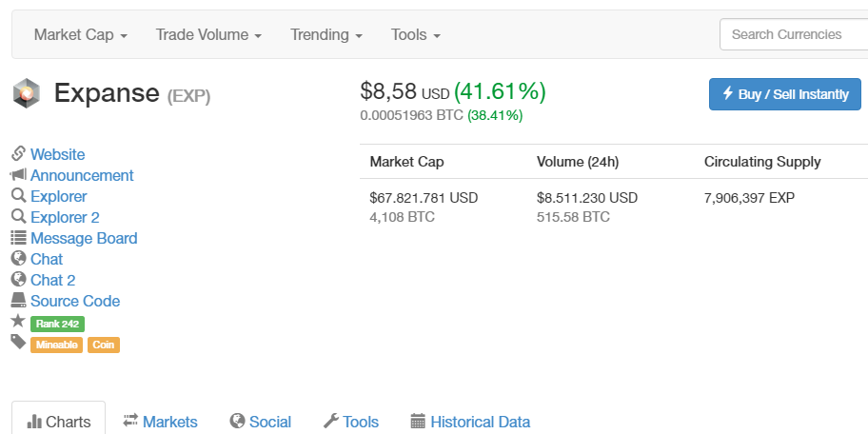Click the orange Mineable tag badge
868x434 pixels.
[x=58, y=345]
